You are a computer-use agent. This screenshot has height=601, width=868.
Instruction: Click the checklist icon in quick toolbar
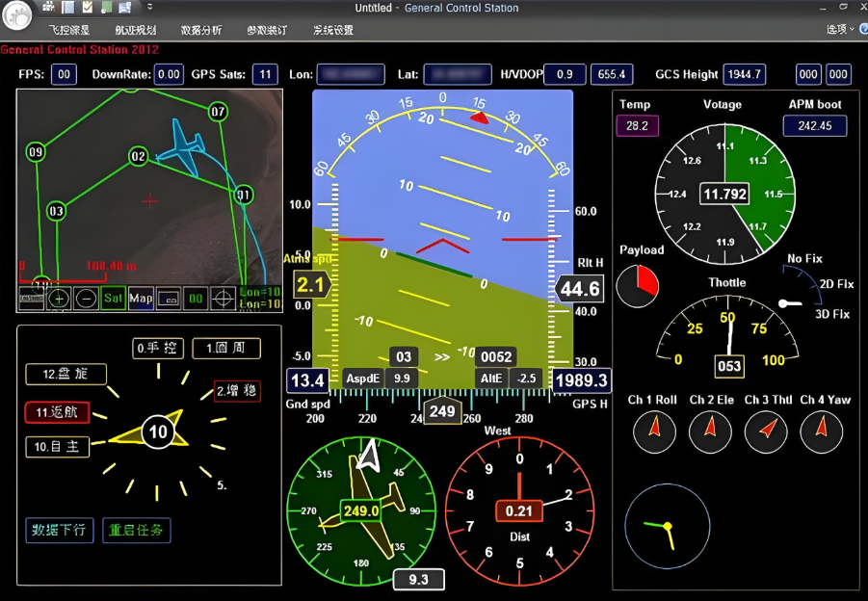[x=87, y=8]
